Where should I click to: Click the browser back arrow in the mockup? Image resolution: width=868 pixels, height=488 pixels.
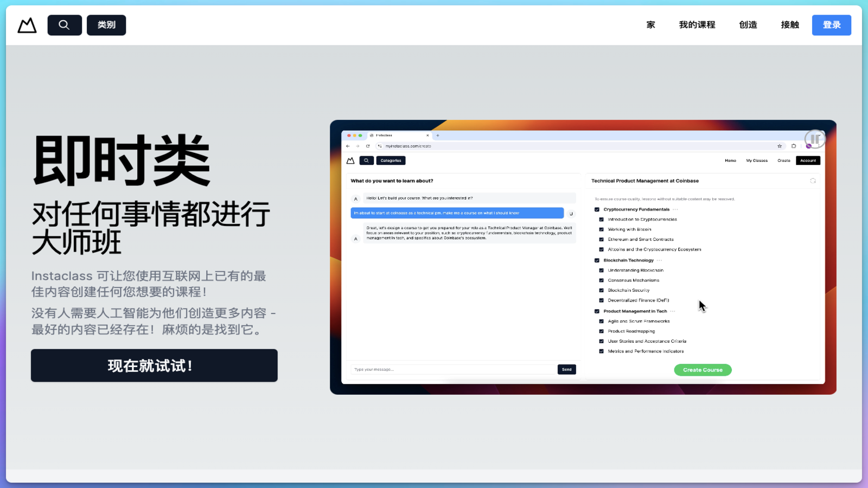point(348,146)
